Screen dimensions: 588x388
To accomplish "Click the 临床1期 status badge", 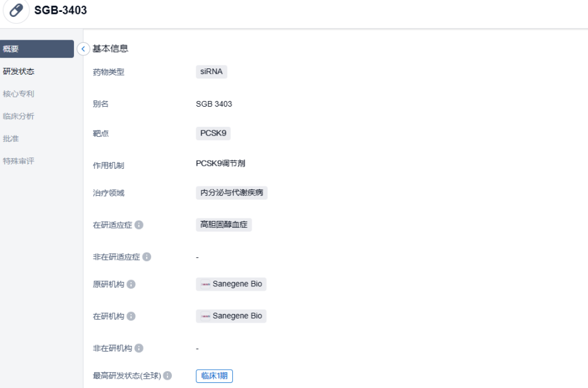I will point(214,376).
